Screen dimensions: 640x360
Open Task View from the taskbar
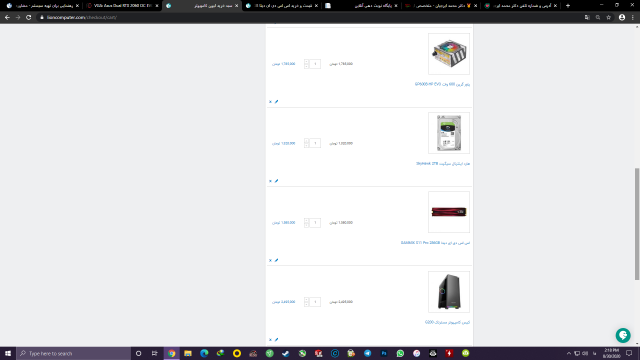tap(155, 353)
